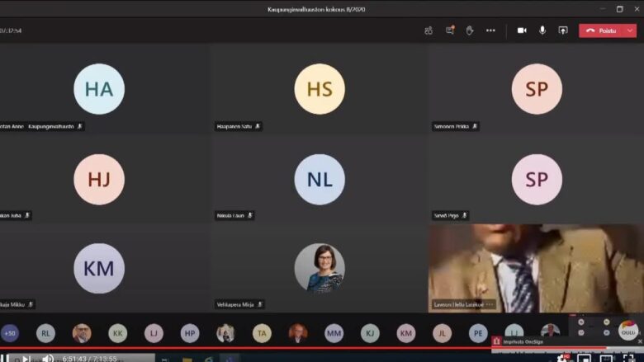644x362 pixels.
Task: Click the share screen icon
Action: coord(563,31)
